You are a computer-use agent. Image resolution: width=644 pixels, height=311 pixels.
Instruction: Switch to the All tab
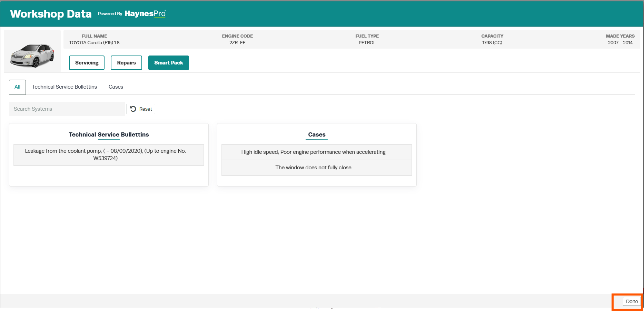(17, 87)
